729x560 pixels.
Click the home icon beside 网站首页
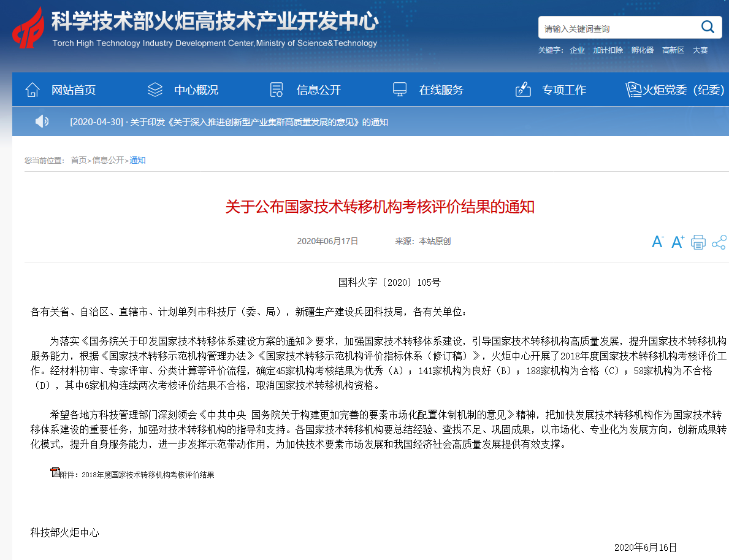click(x=32, y=90)
